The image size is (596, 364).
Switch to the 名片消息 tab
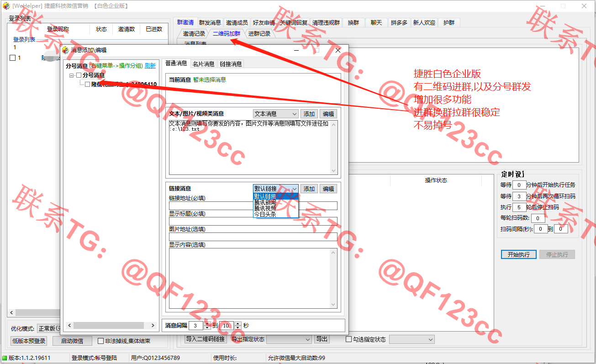203,64
